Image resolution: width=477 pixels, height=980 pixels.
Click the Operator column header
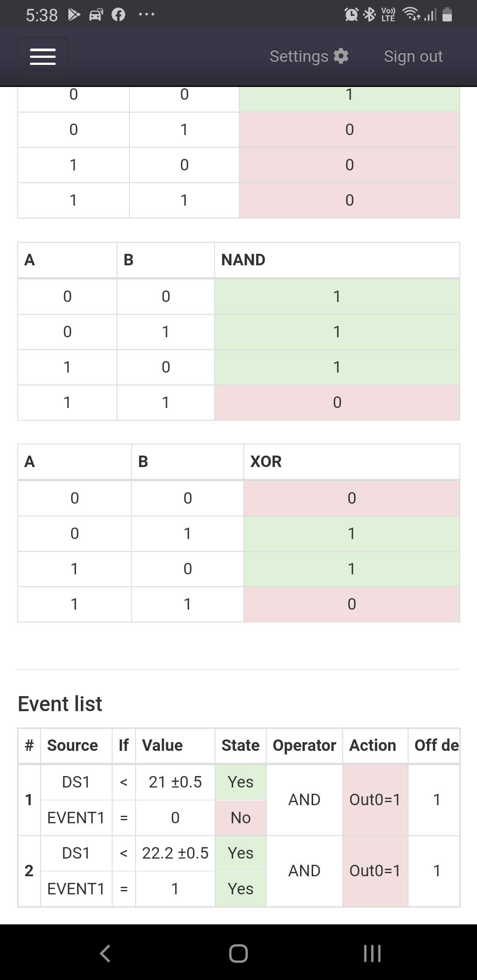(304, 746)
